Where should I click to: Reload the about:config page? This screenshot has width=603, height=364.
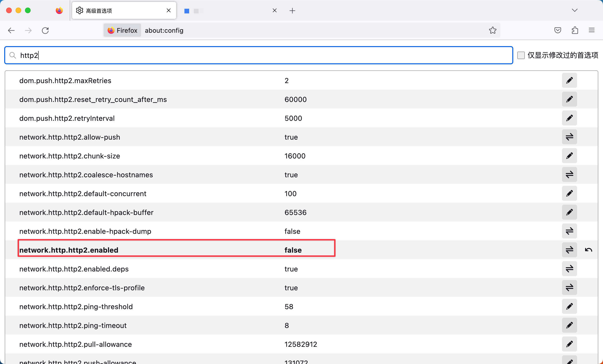(x=45, y=30)
